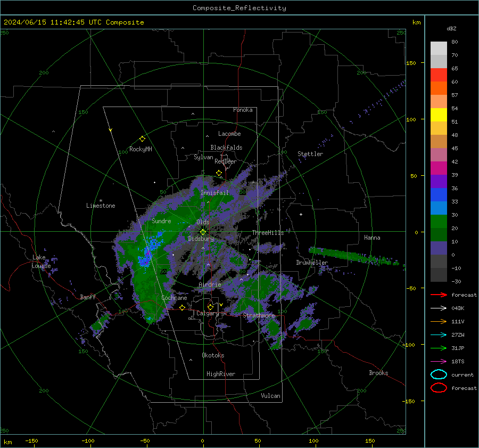This screenshot has width=479, height=448.
Task: Click the Sundre city label
Action: (161, 221)
